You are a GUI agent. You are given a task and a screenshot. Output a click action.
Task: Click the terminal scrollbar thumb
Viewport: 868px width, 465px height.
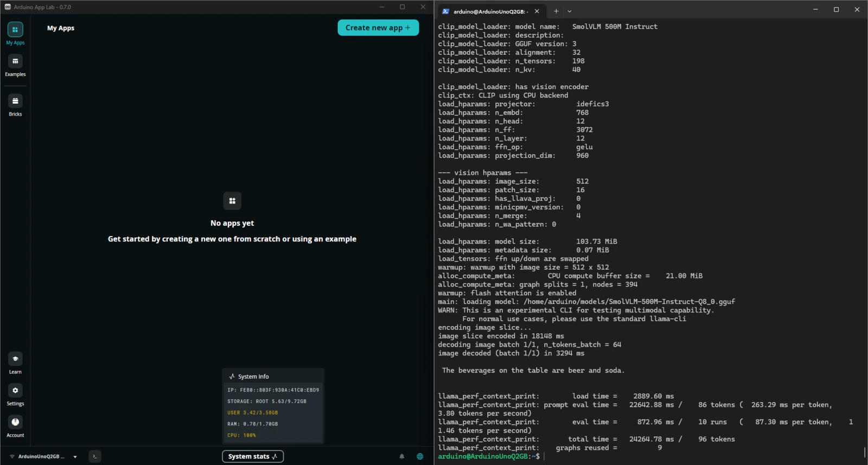pos(864,453)
